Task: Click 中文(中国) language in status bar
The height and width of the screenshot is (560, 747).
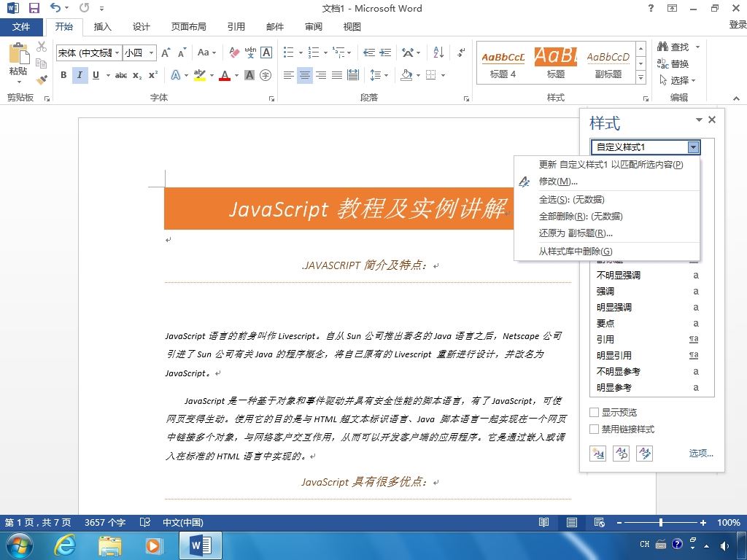Action: [x=183, y=522]
